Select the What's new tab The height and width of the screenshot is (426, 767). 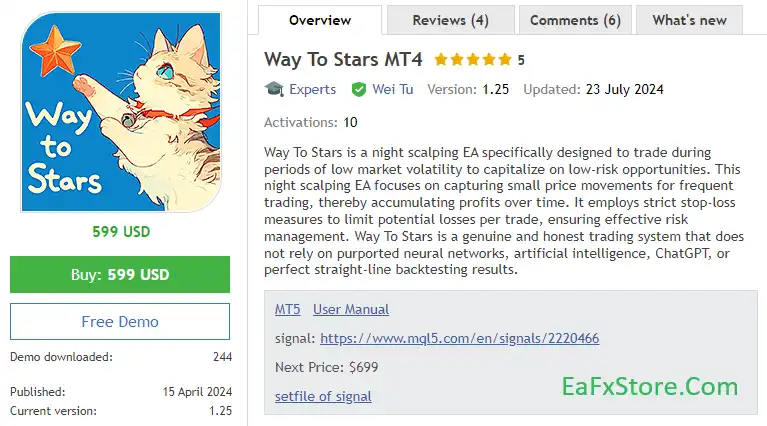(x=689, y=20)
